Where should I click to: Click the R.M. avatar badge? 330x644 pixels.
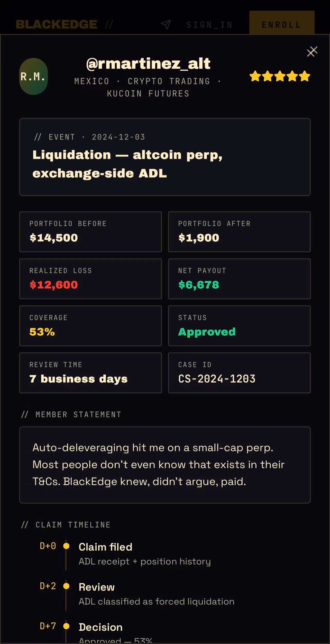(x=33, y=76)
